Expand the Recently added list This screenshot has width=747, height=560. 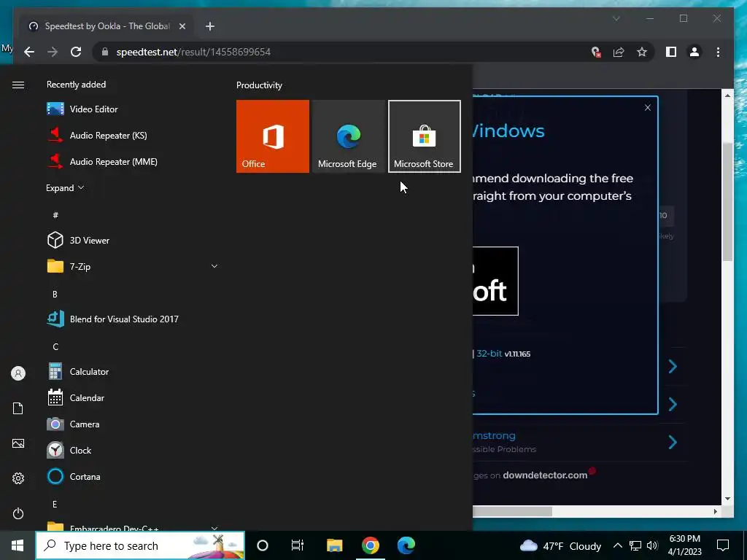(65, 188)
